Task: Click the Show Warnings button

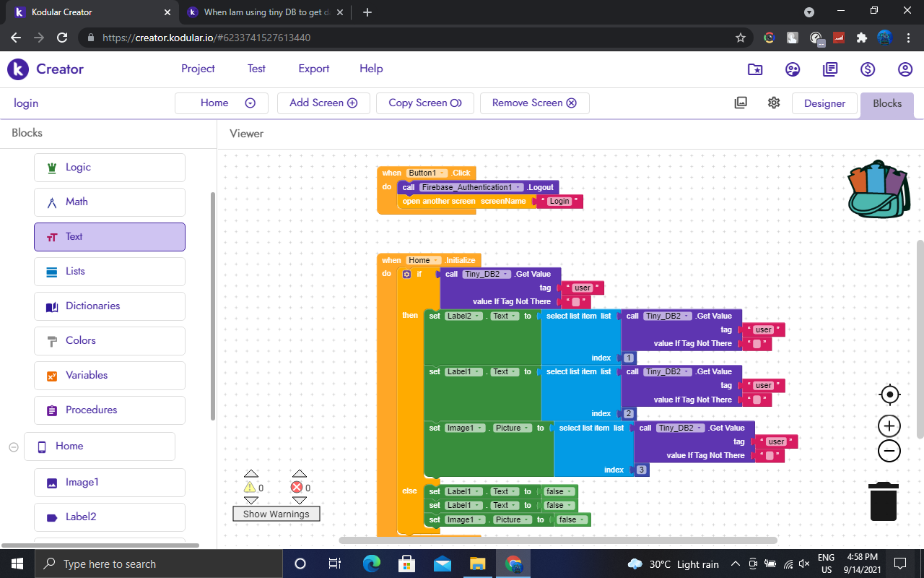Action: pos(276,514)
